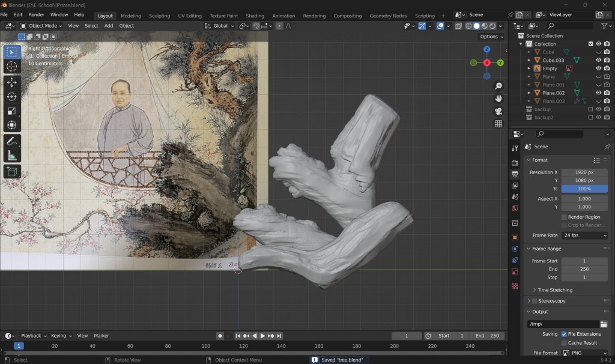Screen dimensions: 615x364
Task: Click the resolution percentage 100% slider
Action: coord(584,189)
